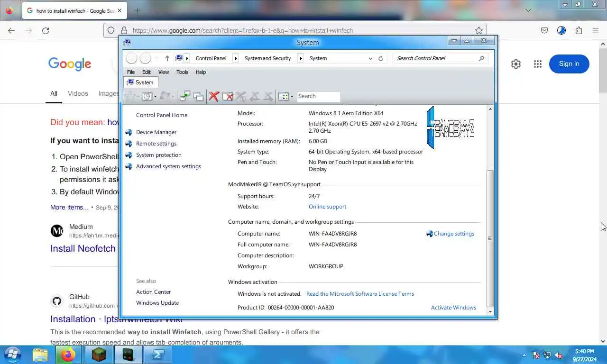
Task: Bookmark this page with the Firefox star
Action: (479, 30)
